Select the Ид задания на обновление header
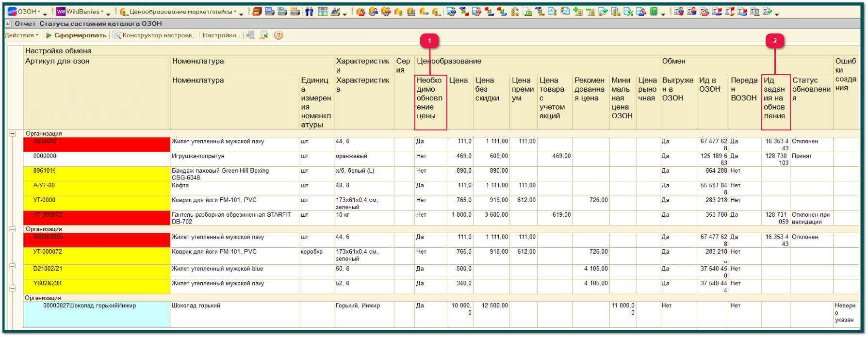Image resolution: width=868 pixels, height=337 pixels. click(x=776, y=102)
